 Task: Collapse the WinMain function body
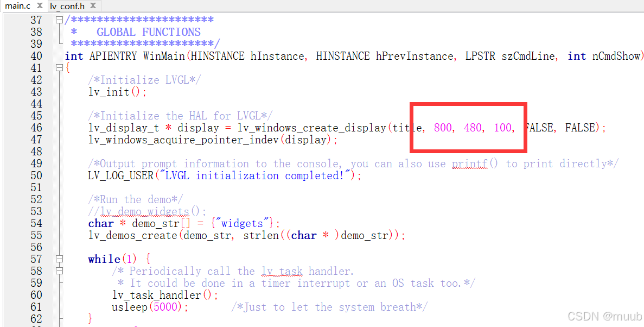[59, 67]
